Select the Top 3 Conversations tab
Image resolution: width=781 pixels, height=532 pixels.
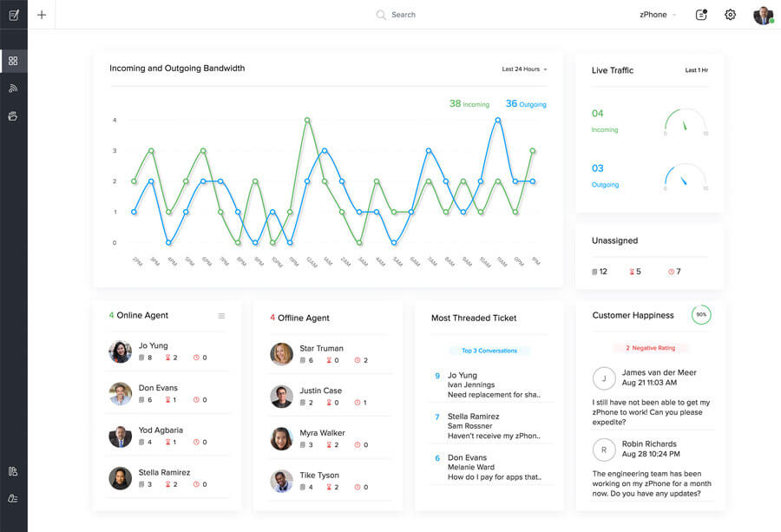(x=489, y=351)
